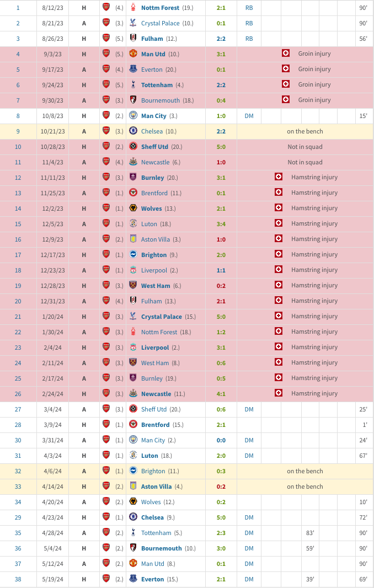Open the Bournemouth link in matchday 36
Image resolution: width=374 pixels, height=588 pixels.
tap(161, 548)
